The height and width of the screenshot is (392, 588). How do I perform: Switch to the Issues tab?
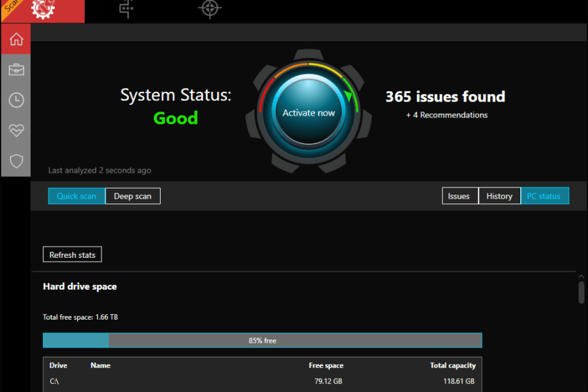[459, 196]
